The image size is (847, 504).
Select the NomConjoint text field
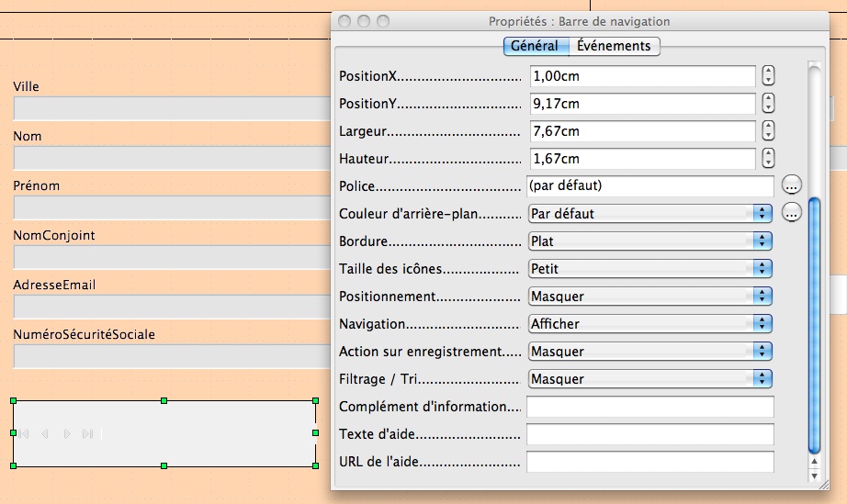tap(173, 257)
